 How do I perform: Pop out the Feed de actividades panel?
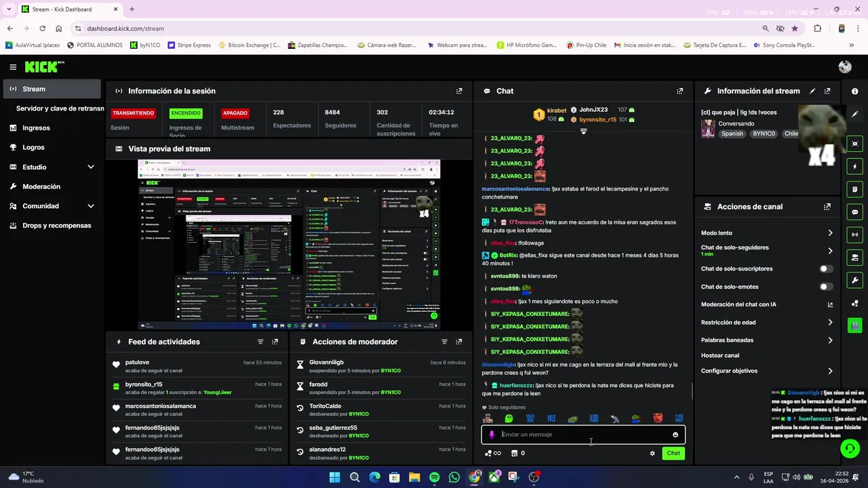275,342
